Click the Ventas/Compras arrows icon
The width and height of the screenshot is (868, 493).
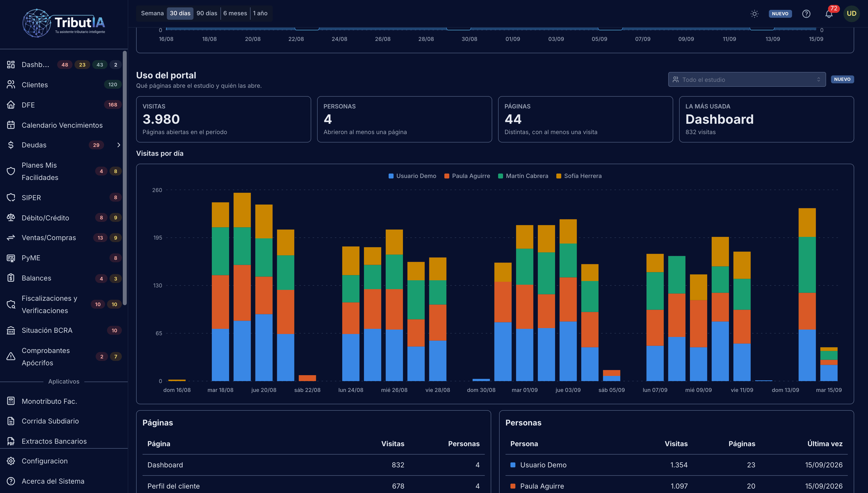[x=11, y=238]
